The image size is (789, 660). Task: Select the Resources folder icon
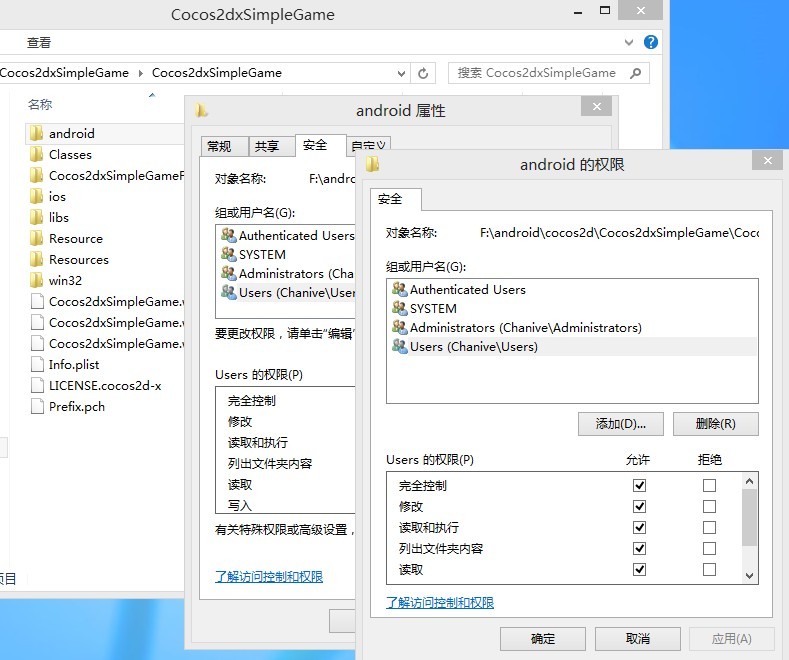[x=37, y=260]
